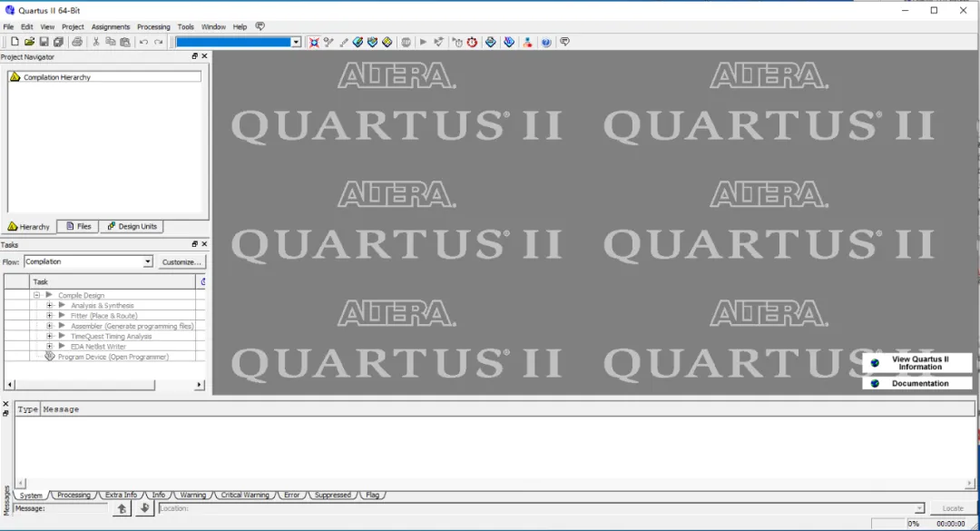Switch to the Design Units tab
The height and width of the screenshot is (531, 980).
point(132,226)
